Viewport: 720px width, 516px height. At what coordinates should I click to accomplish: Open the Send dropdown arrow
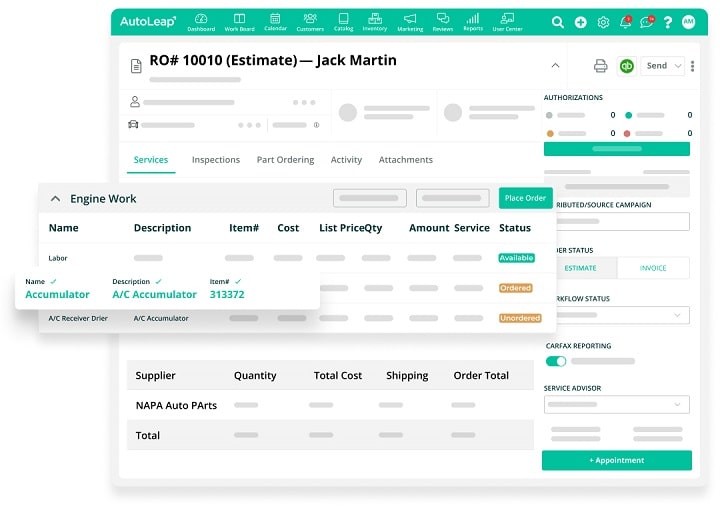pos(678,66)
